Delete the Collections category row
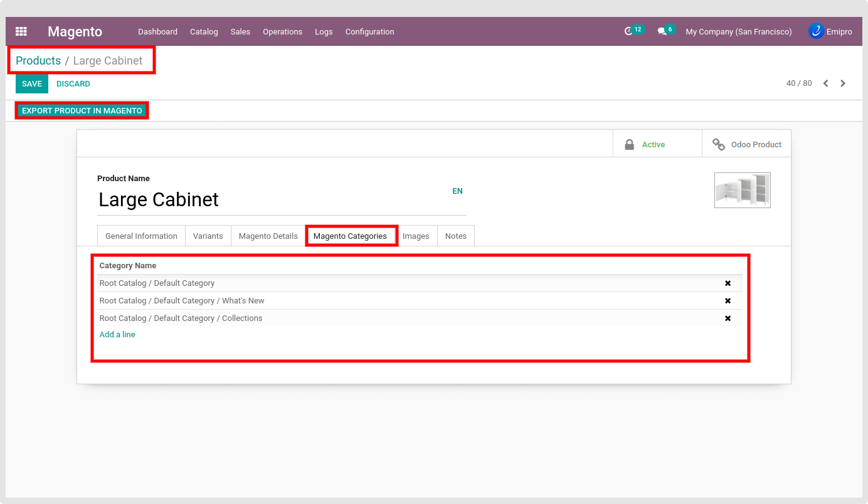The width and height of the screenshot is (868, 504). (728, 318)
